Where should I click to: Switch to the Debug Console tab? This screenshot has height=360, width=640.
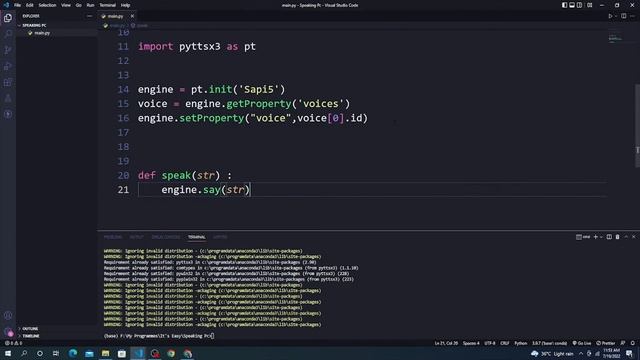pos(166,237)
